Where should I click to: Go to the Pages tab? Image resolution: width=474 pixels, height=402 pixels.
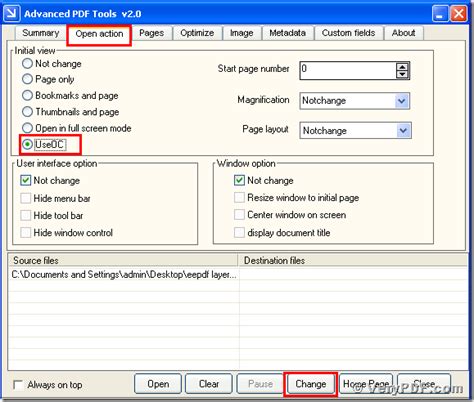pyautogui.click(x=151, y=33)
